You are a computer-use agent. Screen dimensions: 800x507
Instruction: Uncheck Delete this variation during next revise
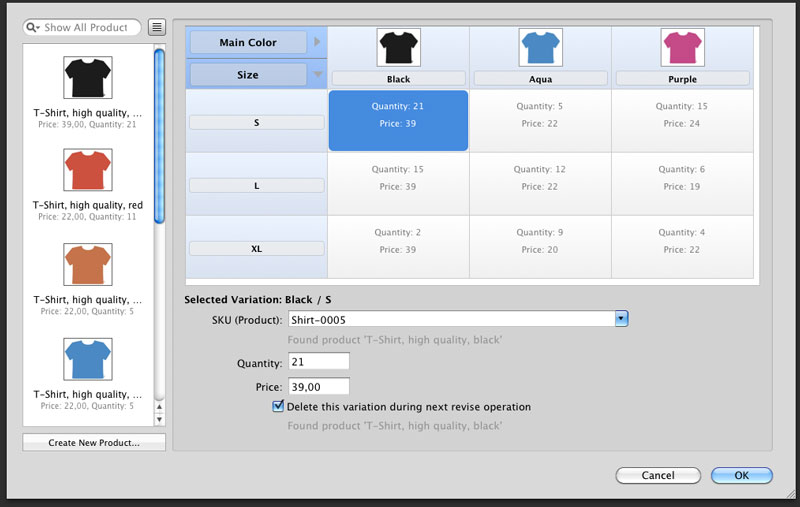(x=278, y=406)
